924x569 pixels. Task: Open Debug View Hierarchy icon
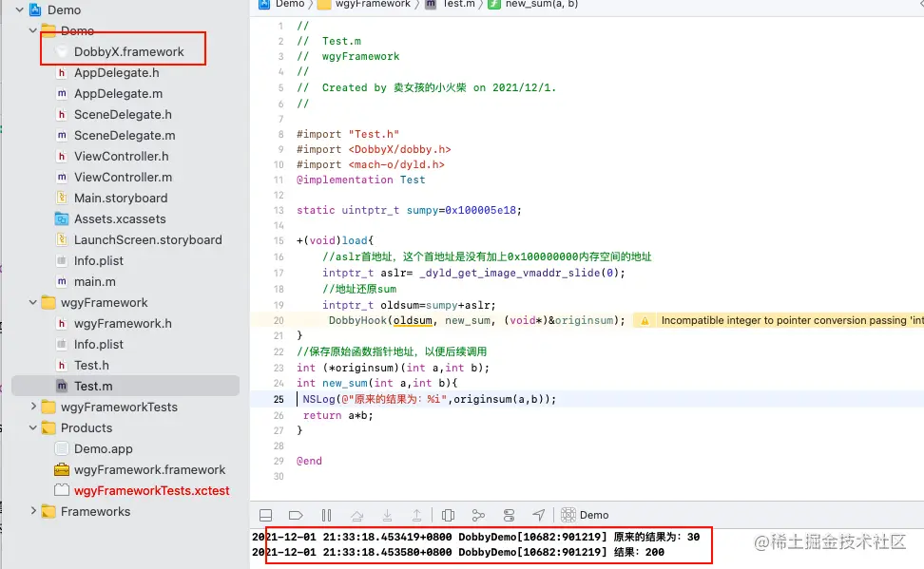(x=448, y=516)
